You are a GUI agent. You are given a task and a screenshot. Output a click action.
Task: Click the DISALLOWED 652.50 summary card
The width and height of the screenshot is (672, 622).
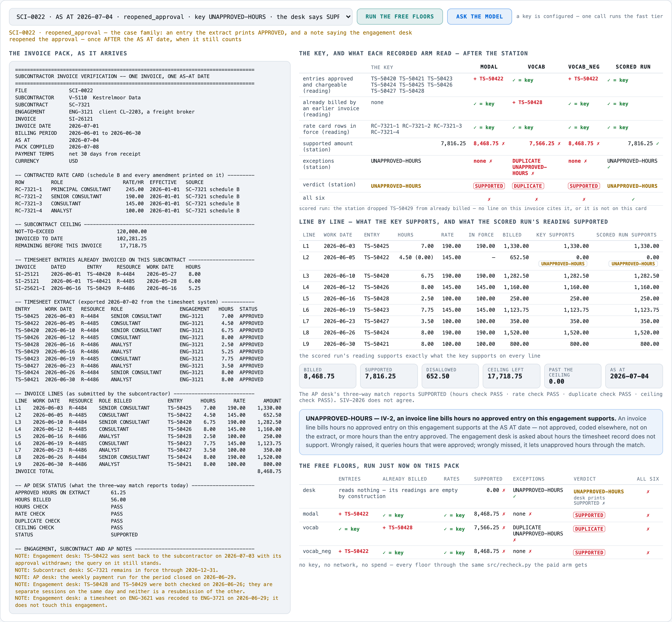(450, 376)
